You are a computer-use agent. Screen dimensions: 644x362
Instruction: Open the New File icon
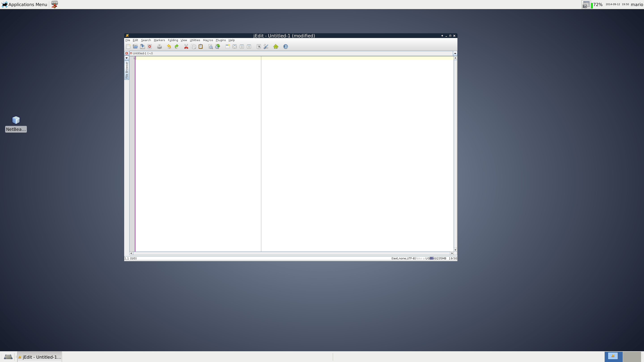pyautogui.click(x=128, y=47)
